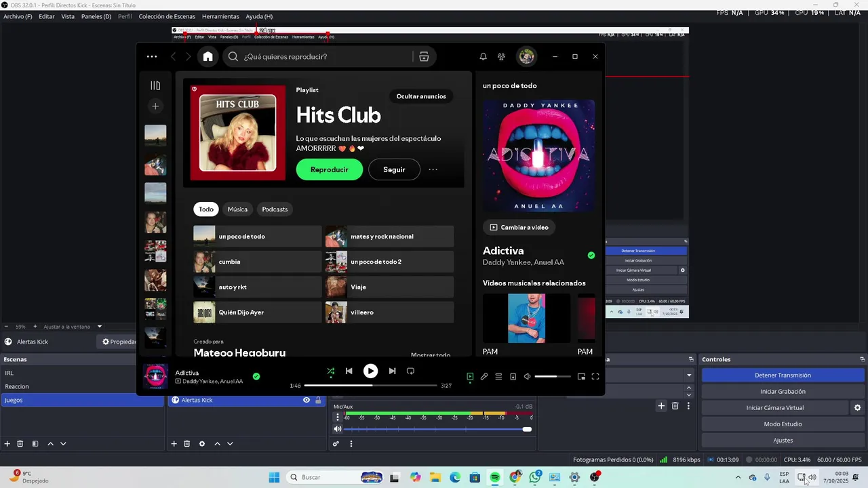
Task: Open audio mixer menu dots
Action: click(351, 444)
